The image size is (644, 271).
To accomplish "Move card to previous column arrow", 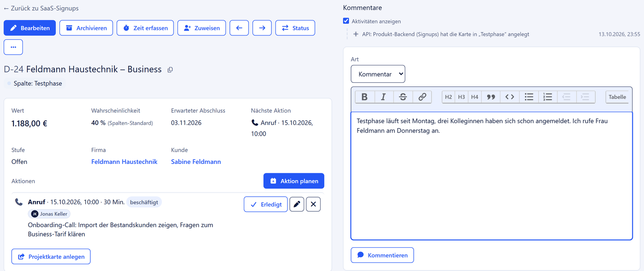I will [239, 28].
